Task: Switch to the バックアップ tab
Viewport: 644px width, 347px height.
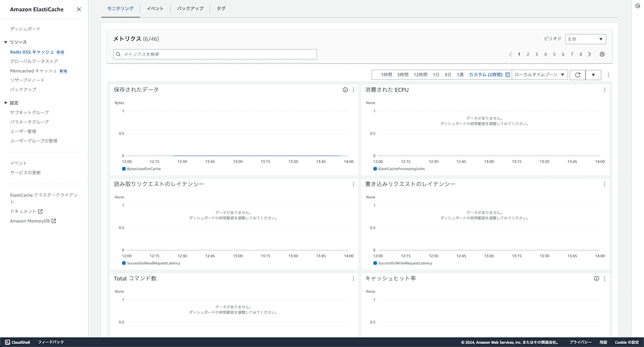Action: point(190,9)
